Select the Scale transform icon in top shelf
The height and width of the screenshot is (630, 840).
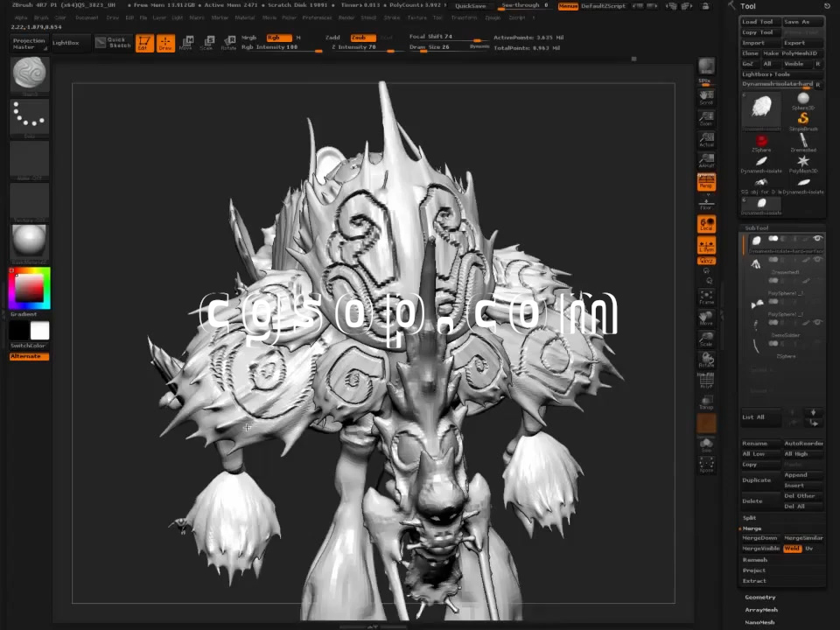207,43
